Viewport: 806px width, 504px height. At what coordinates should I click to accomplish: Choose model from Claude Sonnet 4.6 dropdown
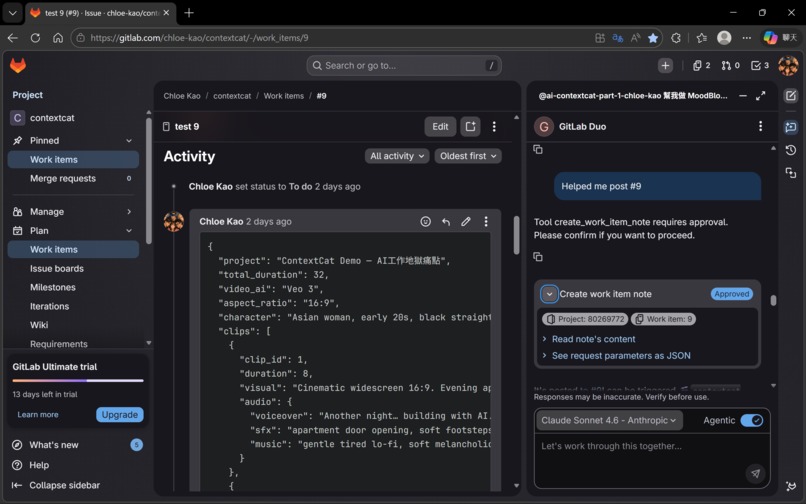point(609,420)
